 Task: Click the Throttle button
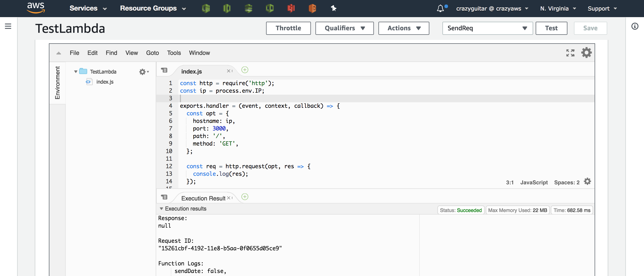[x=288, y=28]
